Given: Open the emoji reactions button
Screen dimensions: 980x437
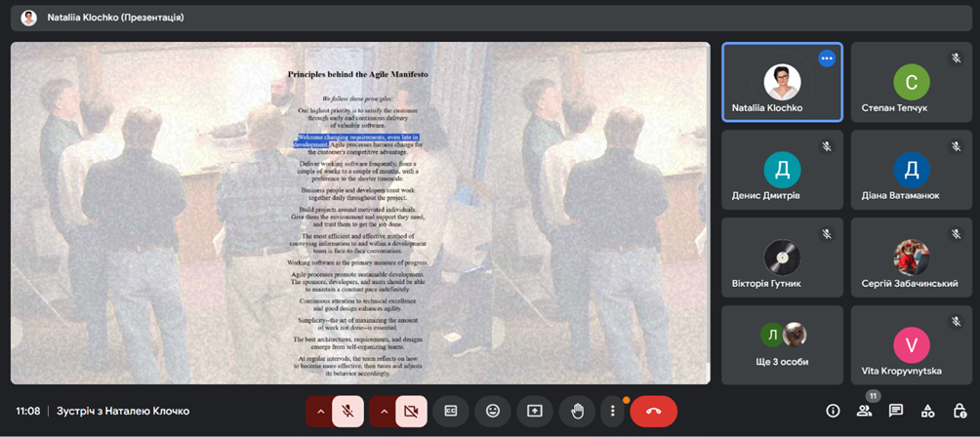Looking at the screenshot, I should 493,412.
